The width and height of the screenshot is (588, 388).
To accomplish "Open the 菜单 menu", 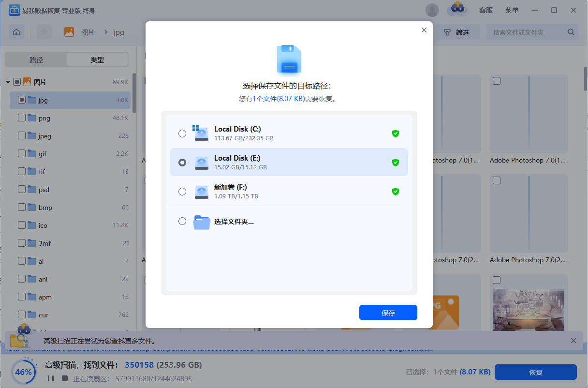I will (512, 10).
